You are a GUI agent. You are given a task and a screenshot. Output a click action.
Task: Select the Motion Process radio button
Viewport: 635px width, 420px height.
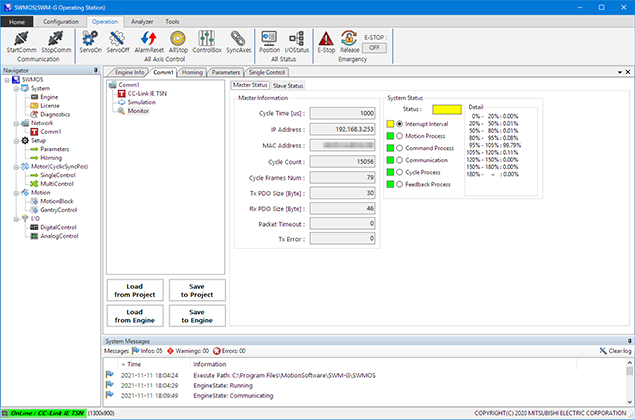[400, 136]
